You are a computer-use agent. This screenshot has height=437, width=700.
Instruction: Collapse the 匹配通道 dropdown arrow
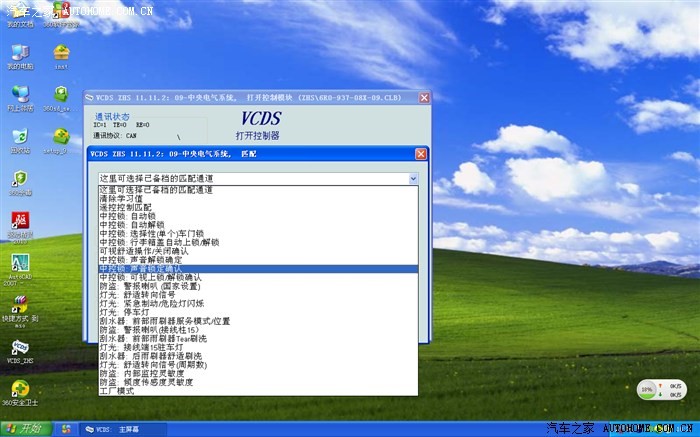[413, 179]
